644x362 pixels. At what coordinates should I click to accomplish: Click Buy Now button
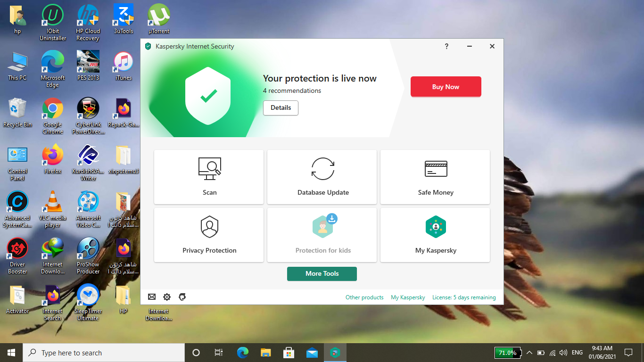[x=446, y=87]
